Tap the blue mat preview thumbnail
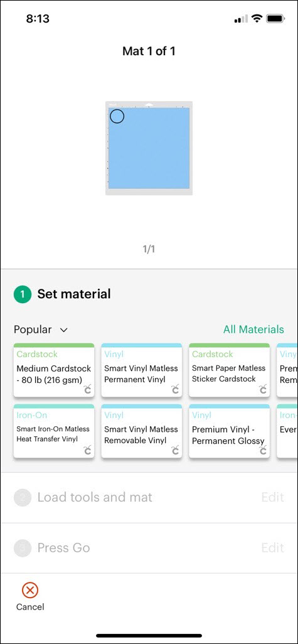Screen dimensions: 298x644 click(x=149, y=148)
